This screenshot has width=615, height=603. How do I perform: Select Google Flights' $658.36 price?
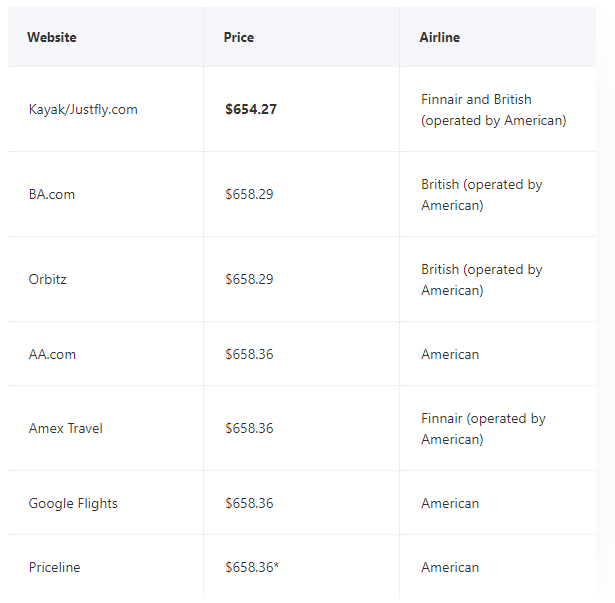pos(249,503)
